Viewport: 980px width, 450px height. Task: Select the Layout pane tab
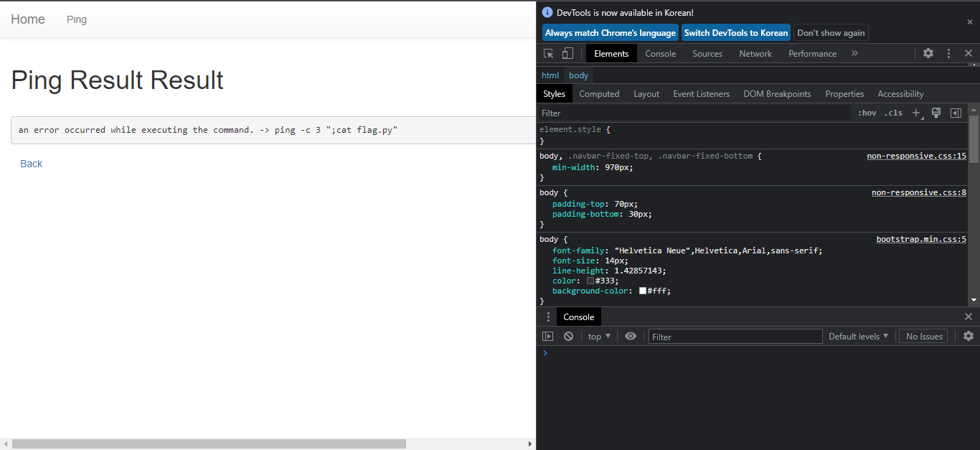(646, 94)
